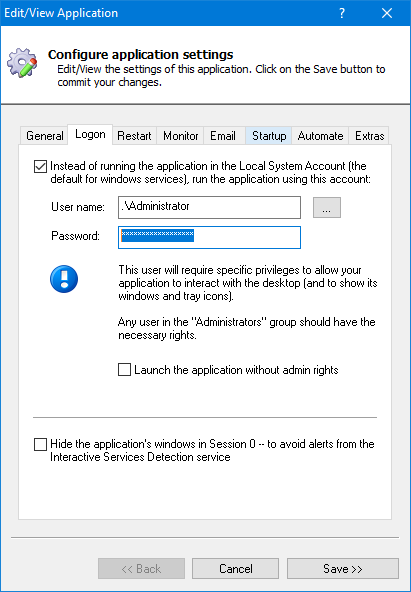
Task: Go to the Monitor tab
Action: coord(180,136)
